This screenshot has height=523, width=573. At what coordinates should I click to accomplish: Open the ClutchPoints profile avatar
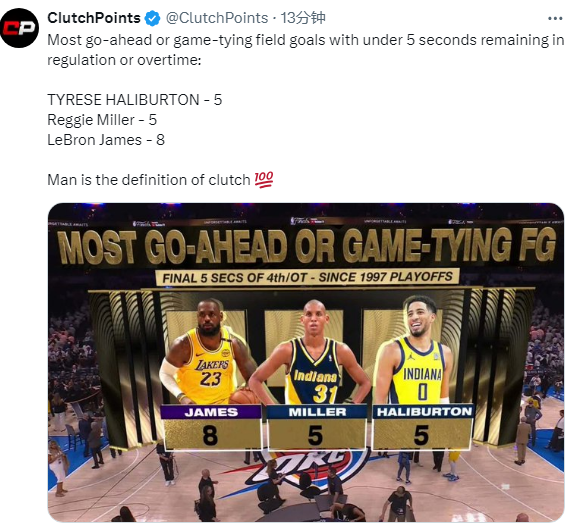(19, 28)
